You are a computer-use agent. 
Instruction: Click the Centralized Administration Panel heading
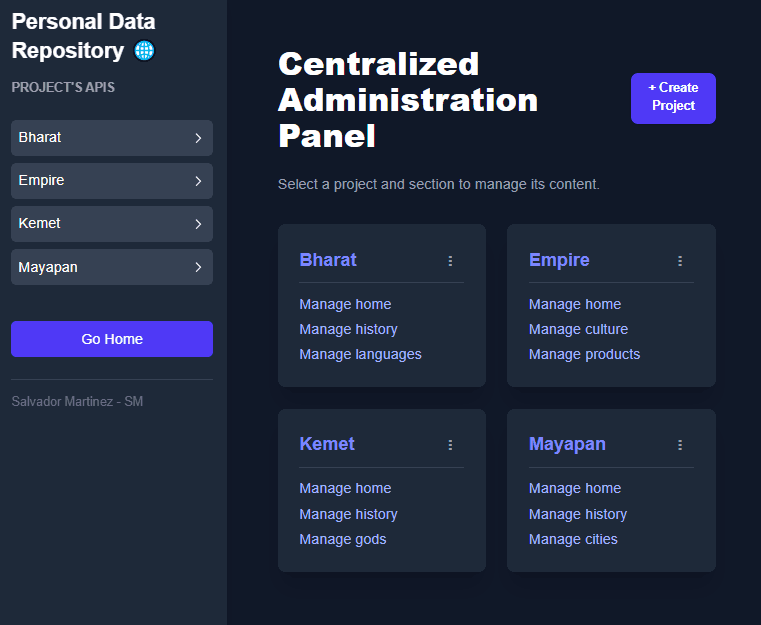tap(408, 100)
